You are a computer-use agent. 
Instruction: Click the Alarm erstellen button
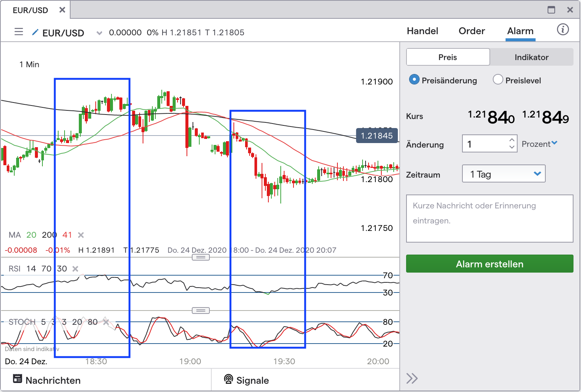(x=489, y=264)
